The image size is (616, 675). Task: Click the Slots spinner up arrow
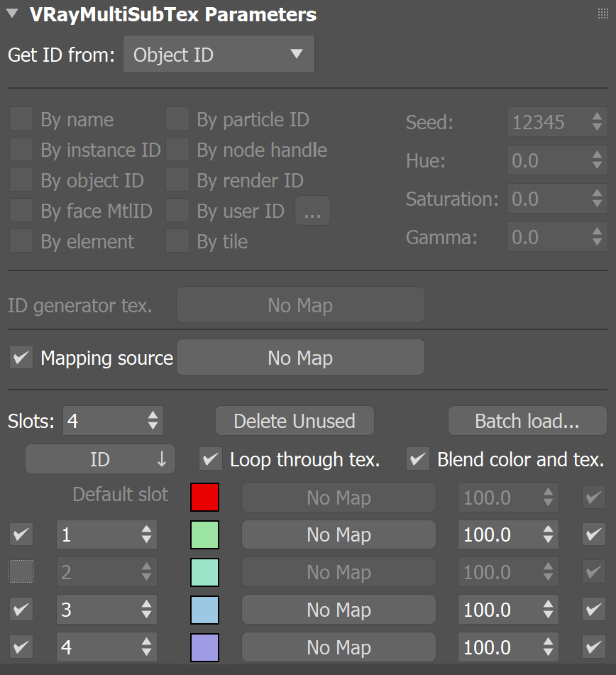tap(153, 415)
